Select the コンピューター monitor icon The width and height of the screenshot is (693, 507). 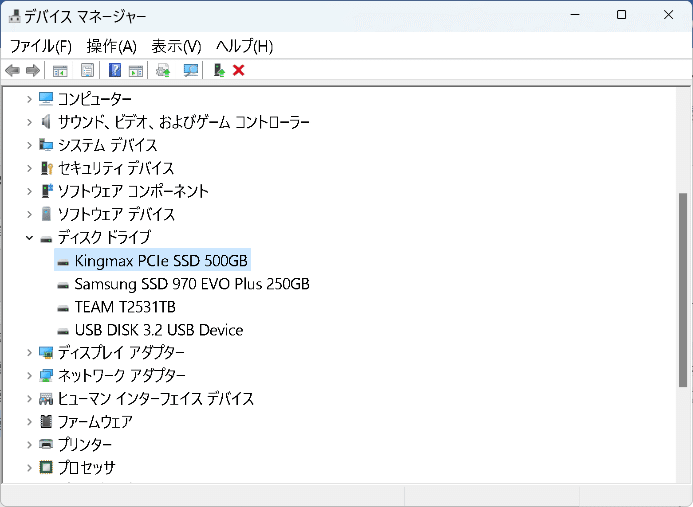pos(46,99)
